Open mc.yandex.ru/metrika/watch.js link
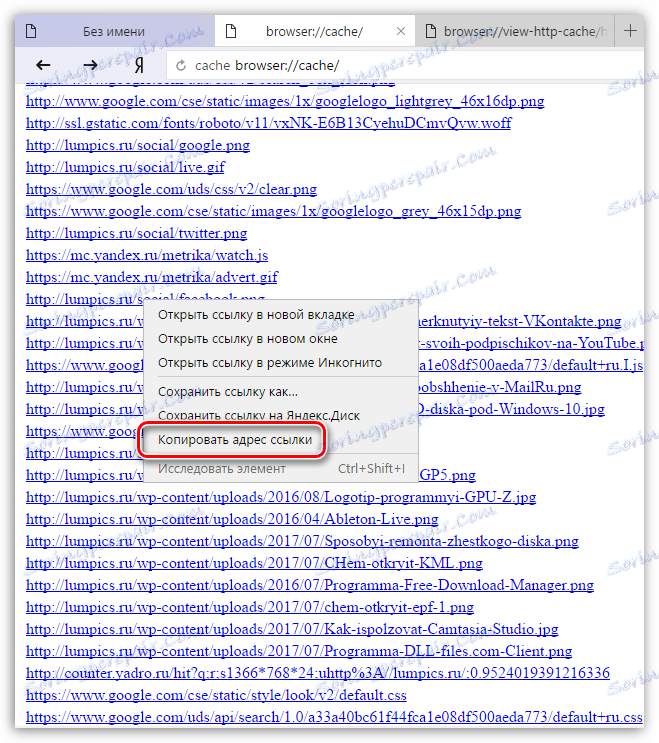Image resolution: width=659 pixels, height=743 pixels. (x=147, y=255)
